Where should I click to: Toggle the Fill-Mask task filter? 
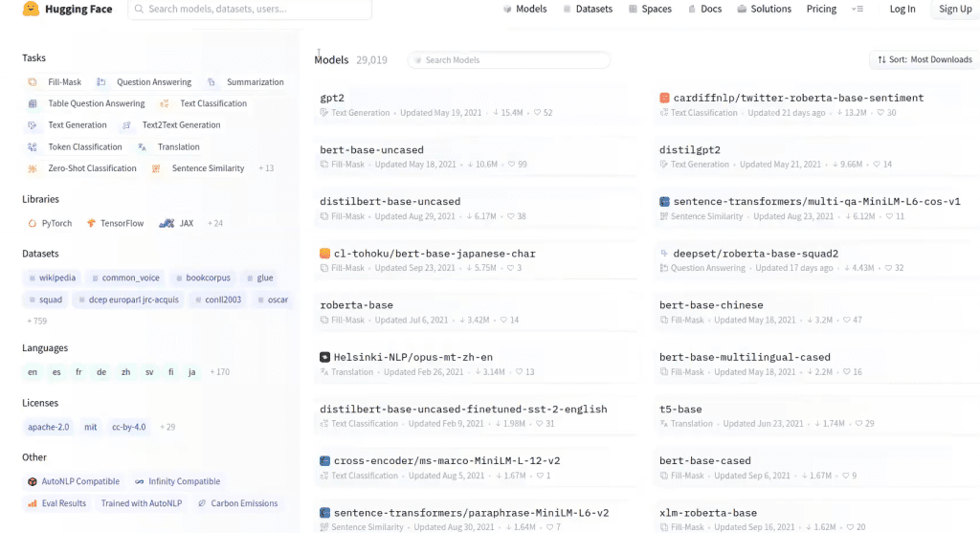click(x=55, y=82)
